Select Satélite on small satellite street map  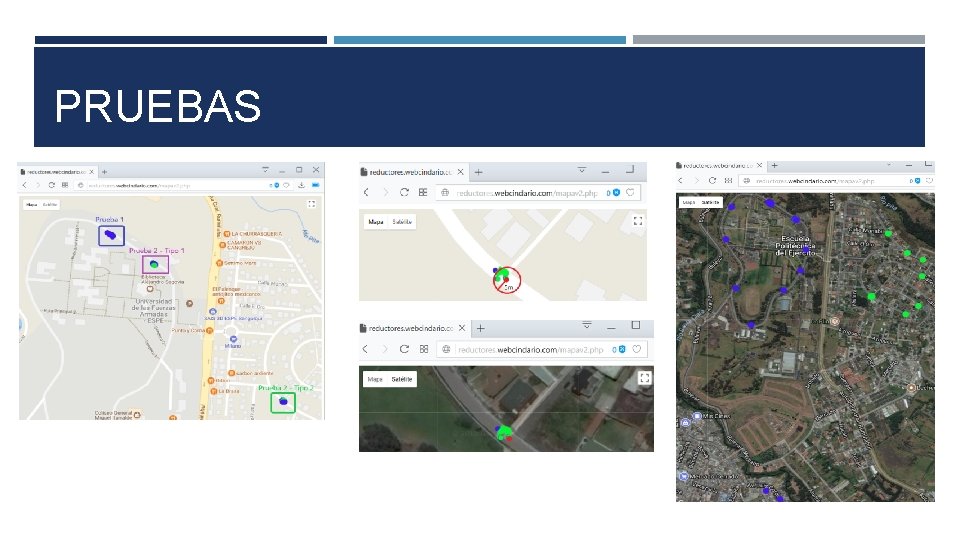pyautogui.click(x=402, y=379)
